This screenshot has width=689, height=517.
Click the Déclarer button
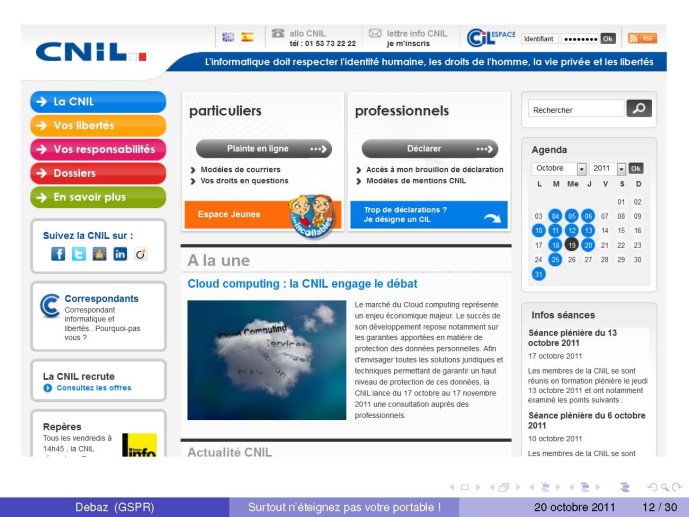430,149
